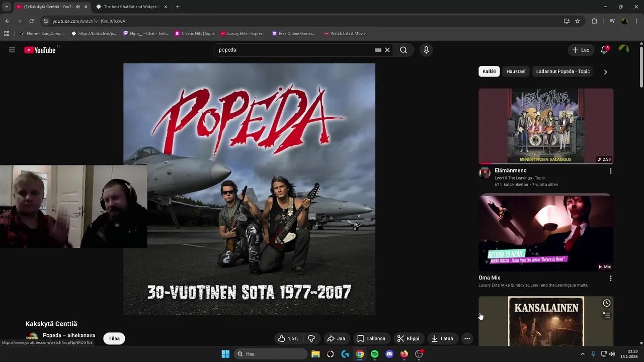Open the YouTube account avatar menu
This screenshot has width=644, height=362.
pyautogui.click(x=624, y=49)
